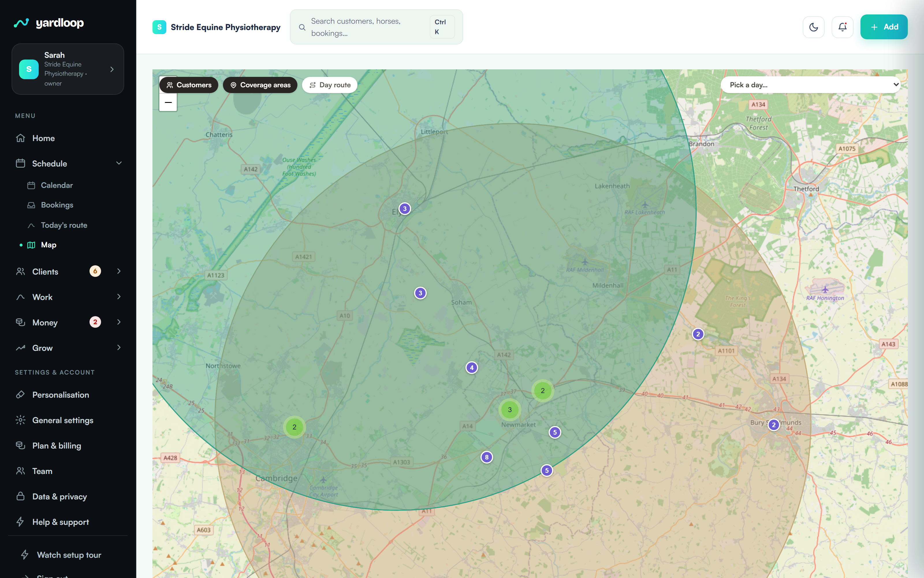Click marker 2 at Bury St Edmunds

coord(774,425)
